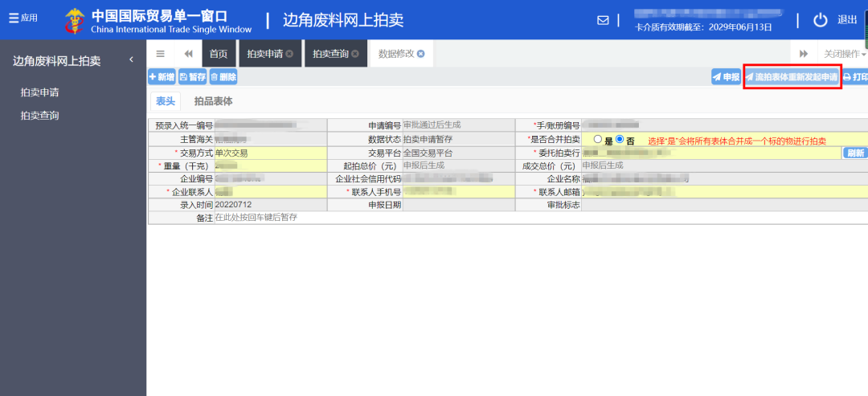Close the 数据修改 tab
Viewport: 868px width, 396px height.
[420, 54]
